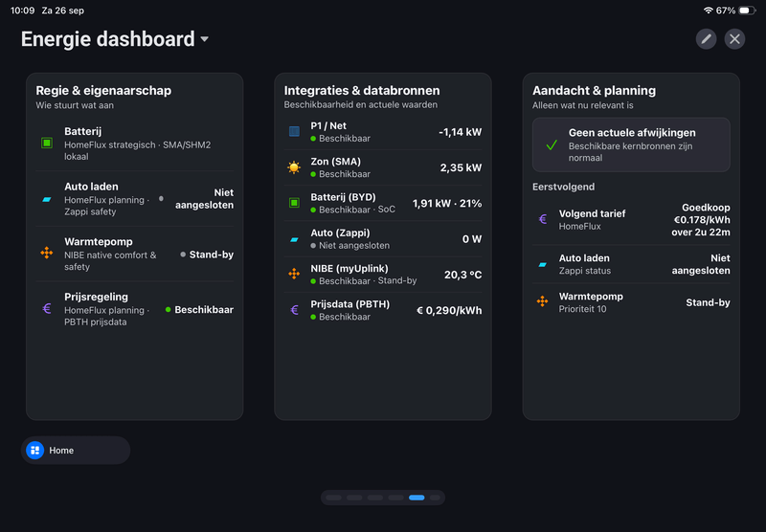Image resolution: width=766 pixels, height=532 pixels.
Task: Open the Geen actuele afwijkingen status card
Action: 631,144
